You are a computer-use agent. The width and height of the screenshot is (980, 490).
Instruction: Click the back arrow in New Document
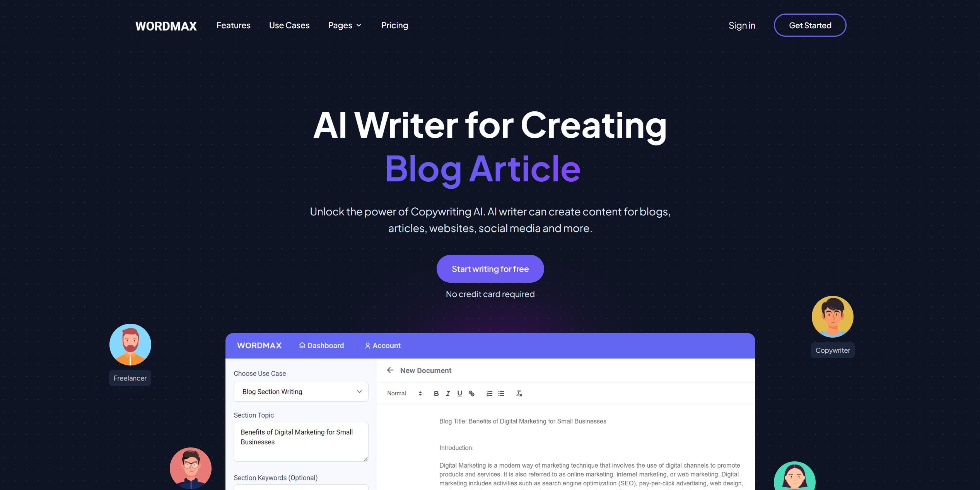click(x=389, y=370)
